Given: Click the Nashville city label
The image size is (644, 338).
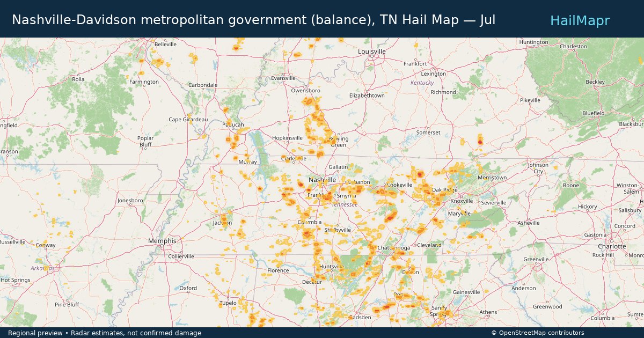Looking at the screenshot, I should (x=322, y=180).
